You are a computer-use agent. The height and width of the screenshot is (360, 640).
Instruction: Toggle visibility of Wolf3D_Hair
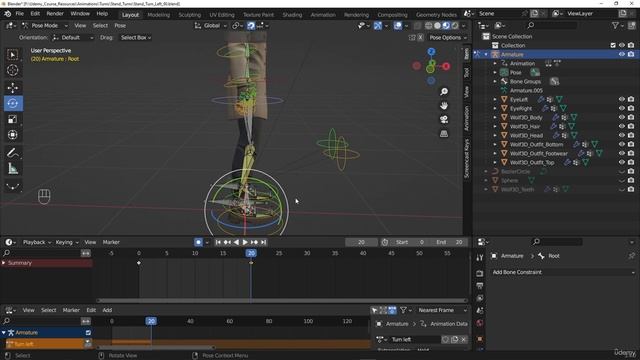click(x=622, y=126)
